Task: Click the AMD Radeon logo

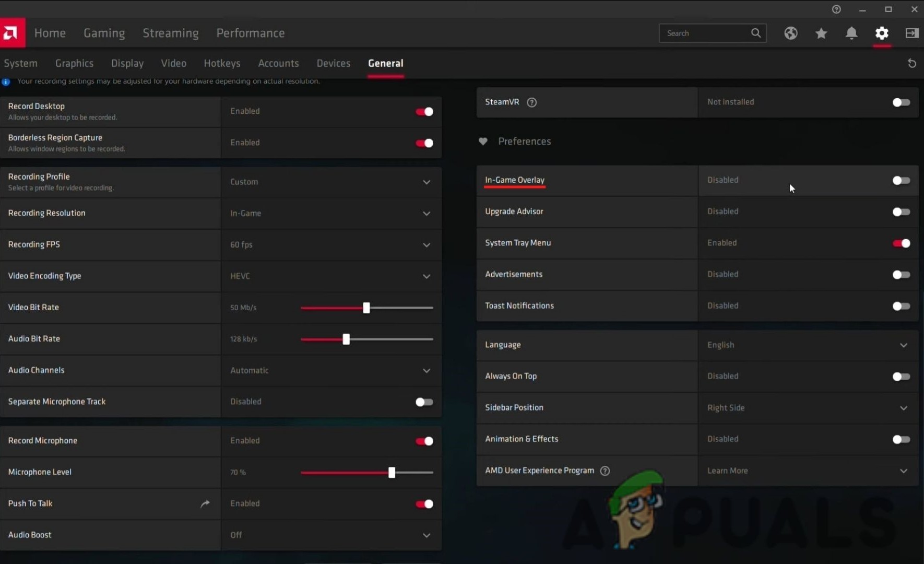Action: [x=11, y=32]
